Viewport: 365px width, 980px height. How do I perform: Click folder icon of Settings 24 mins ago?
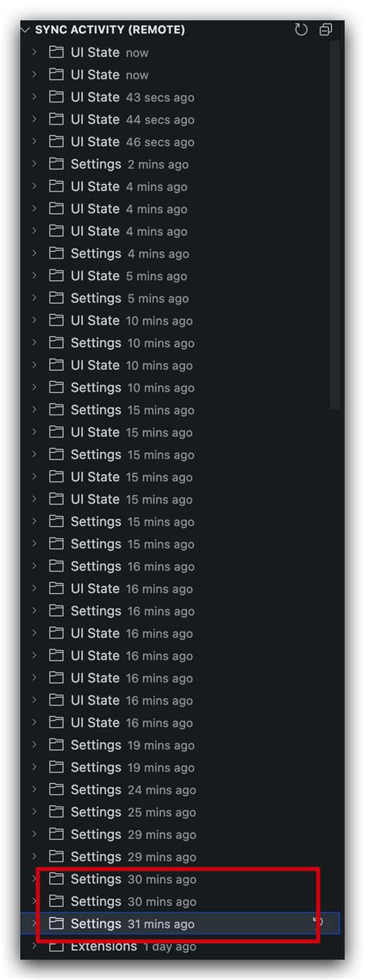(x=56, y=789)
